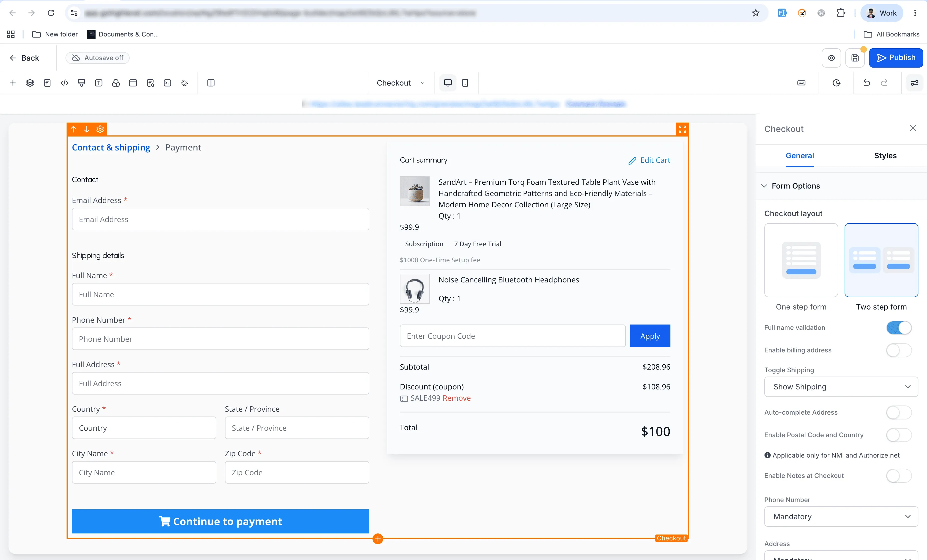Open the version history clock icon
927x560 pixels.
(836, 83)
